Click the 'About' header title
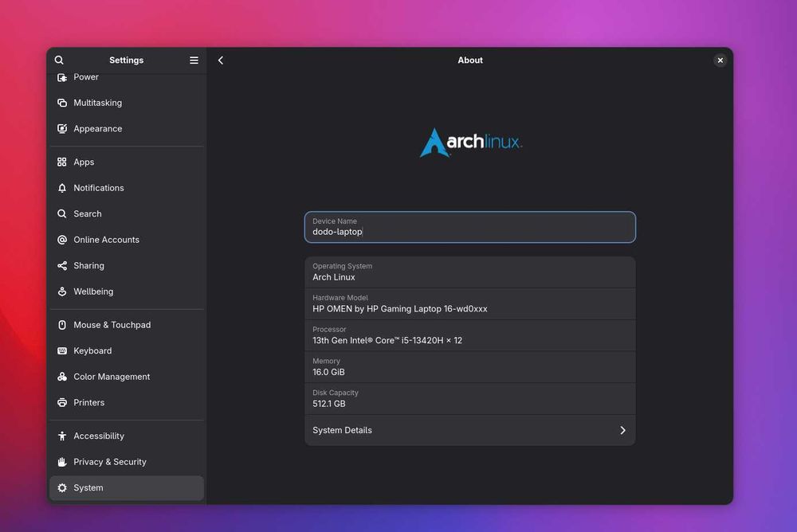This screenshot has width=797, height=532. [x=470, y=60]
